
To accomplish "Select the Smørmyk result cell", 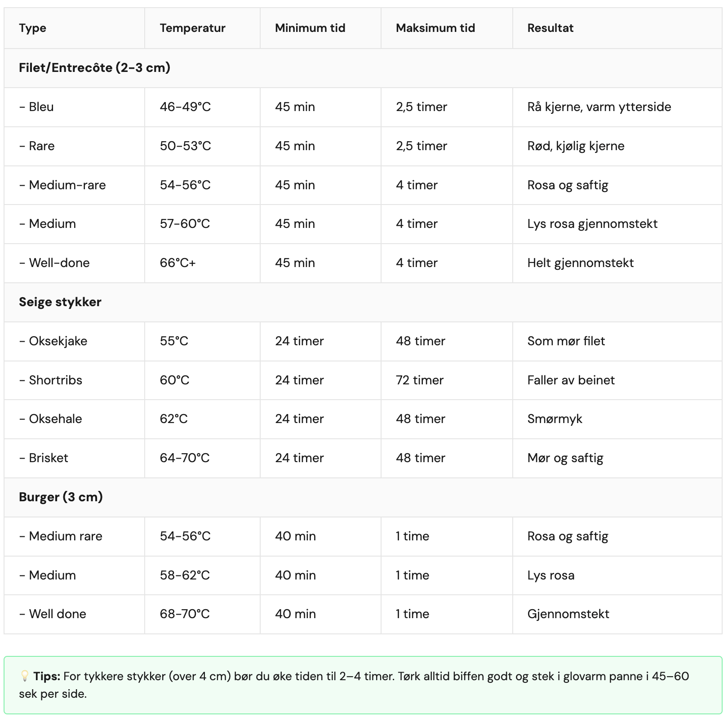I will point(555,419).
